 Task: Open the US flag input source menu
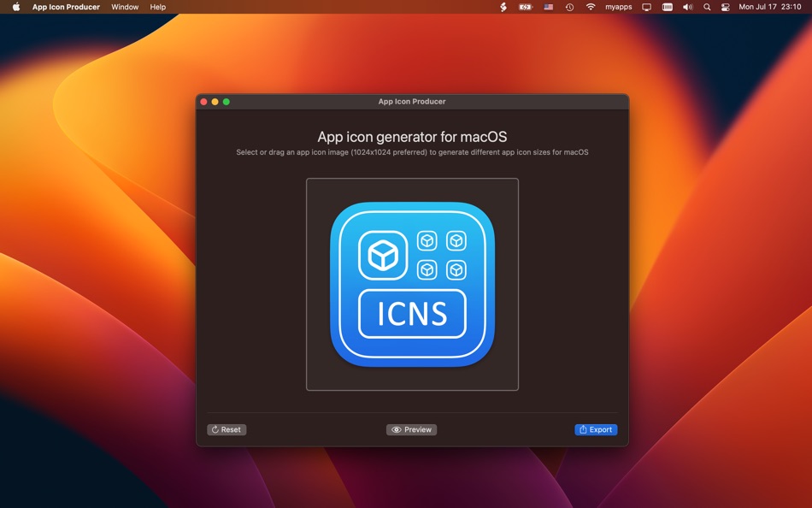549,7
